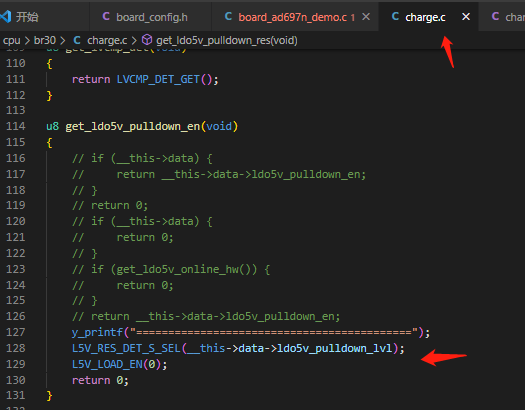Close the board_ad697n_demo.c tab

(x=366, y=16)
